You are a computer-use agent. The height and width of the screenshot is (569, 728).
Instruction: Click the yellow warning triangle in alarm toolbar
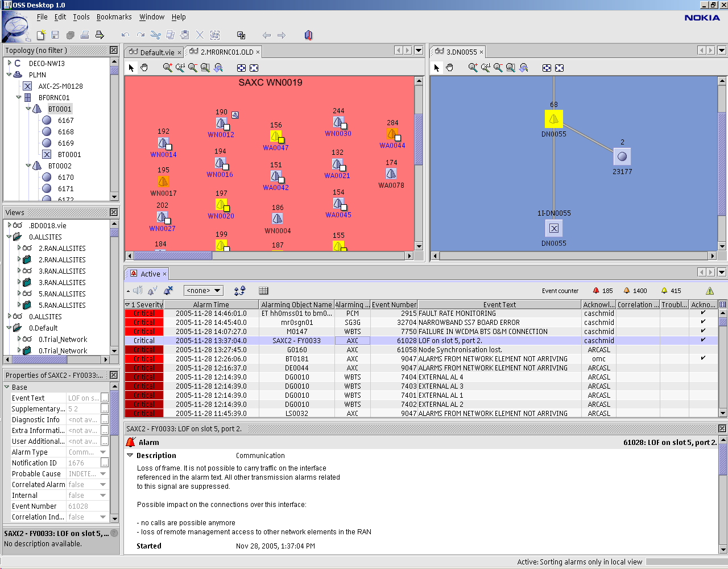coord(710,291)
